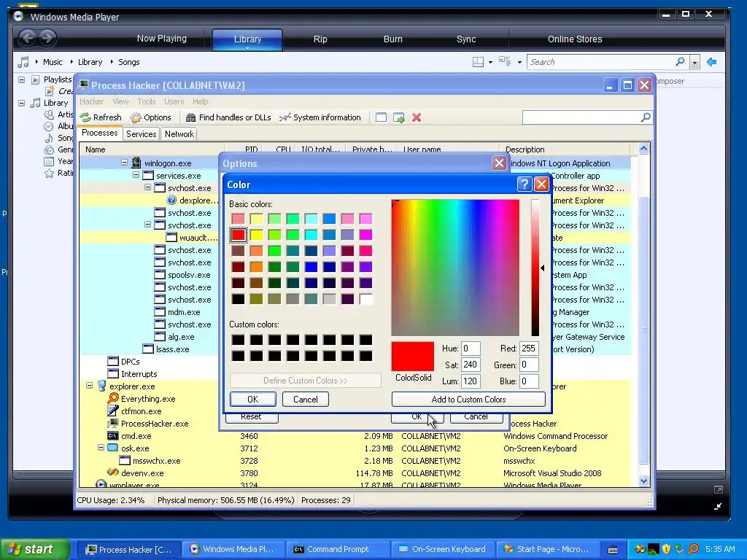
Task: Open Online Stores tab
Action: pos(575,39)
